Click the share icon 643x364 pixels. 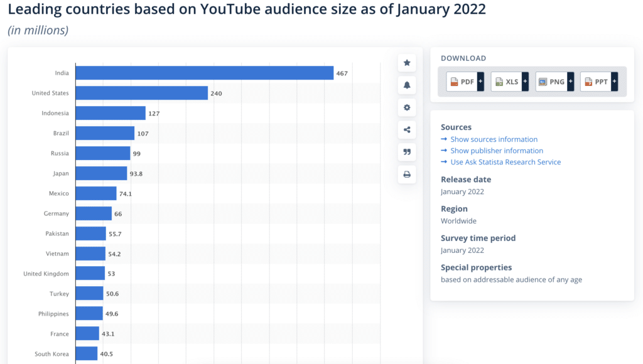[407, 130]
